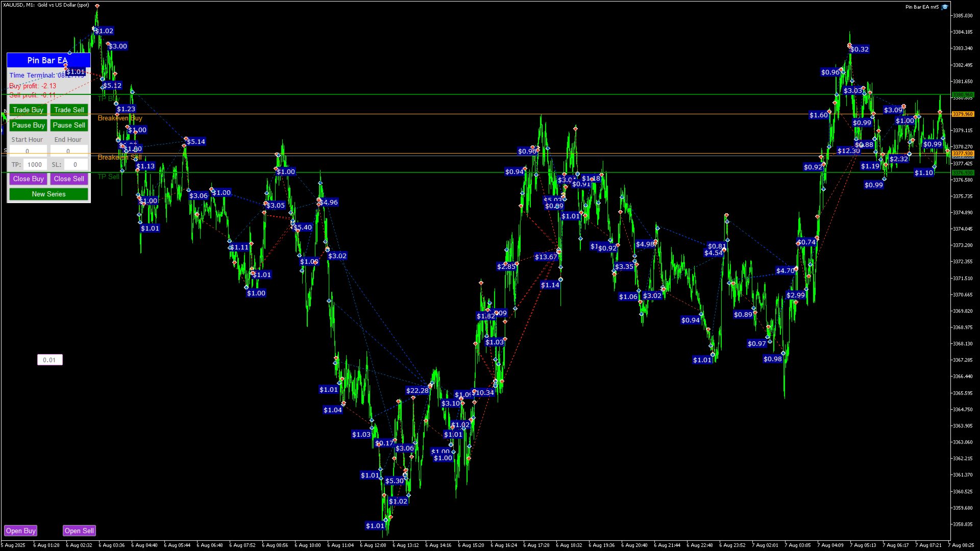The image size is (980, 551).
Task: Click the $1.10 trade profit label
Action: click(x=924, y=173)
